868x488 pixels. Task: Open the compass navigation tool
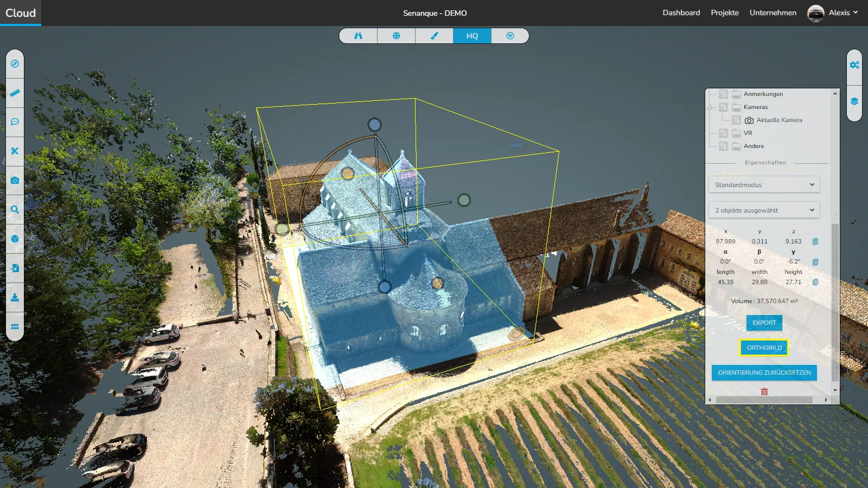[15, 63]
